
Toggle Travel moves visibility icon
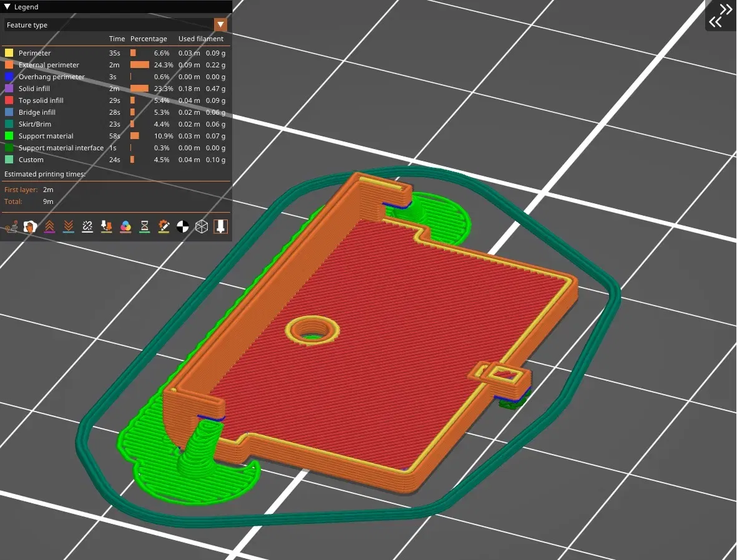coord(11,227)
